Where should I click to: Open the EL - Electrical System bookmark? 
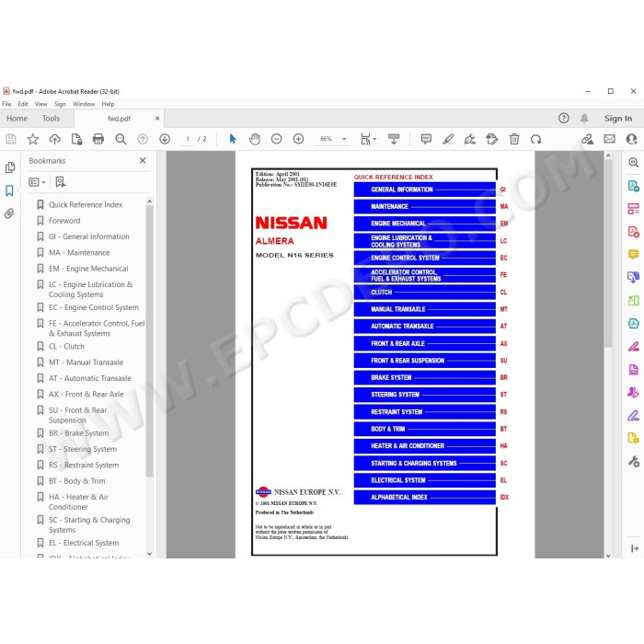[84, 543]
